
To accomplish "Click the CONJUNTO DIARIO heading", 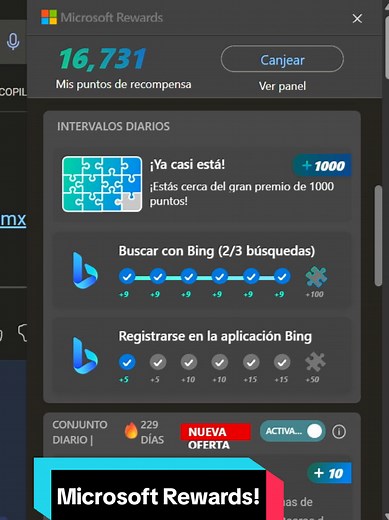I will coord(80,432).
